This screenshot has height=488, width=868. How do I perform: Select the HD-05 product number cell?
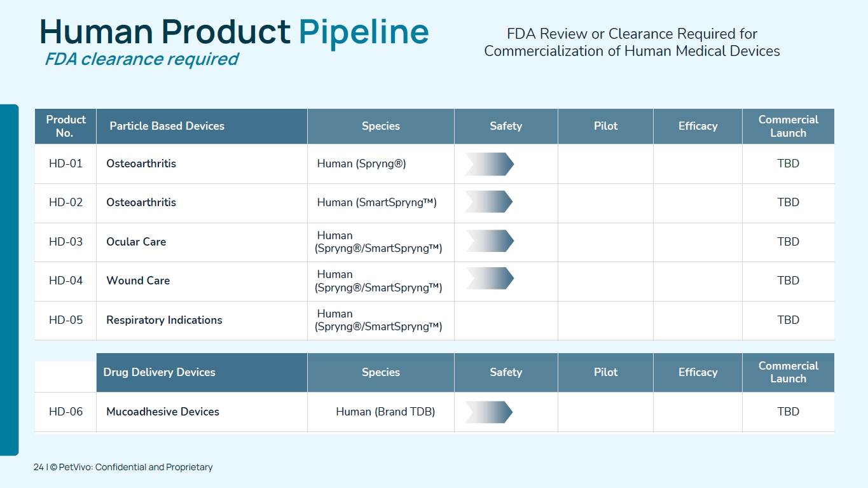65,320
